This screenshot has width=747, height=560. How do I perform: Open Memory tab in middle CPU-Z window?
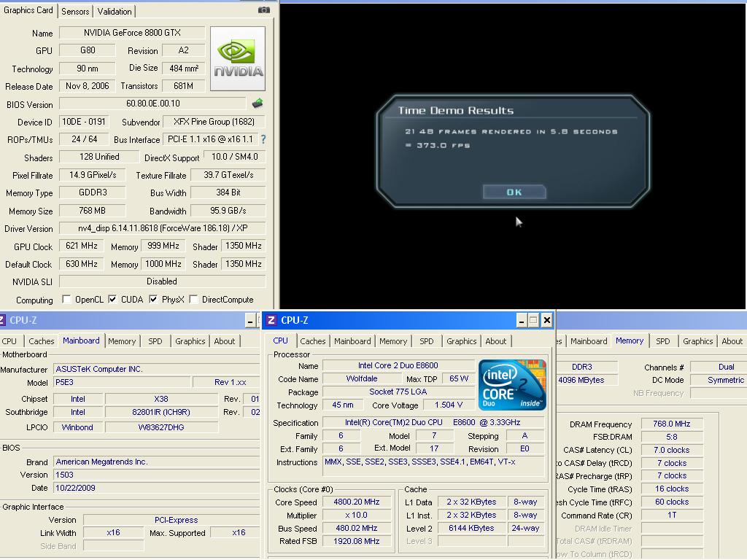[x=393, y=341]
